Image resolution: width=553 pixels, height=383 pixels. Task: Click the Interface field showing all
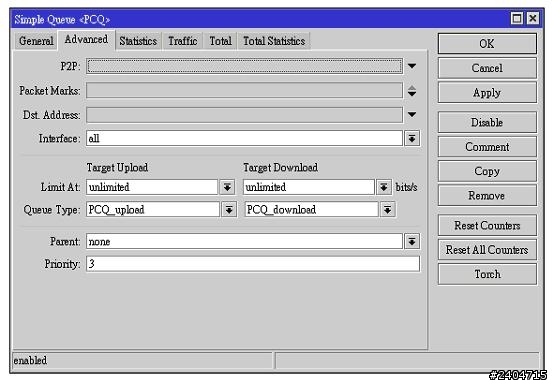coord(244,138)
